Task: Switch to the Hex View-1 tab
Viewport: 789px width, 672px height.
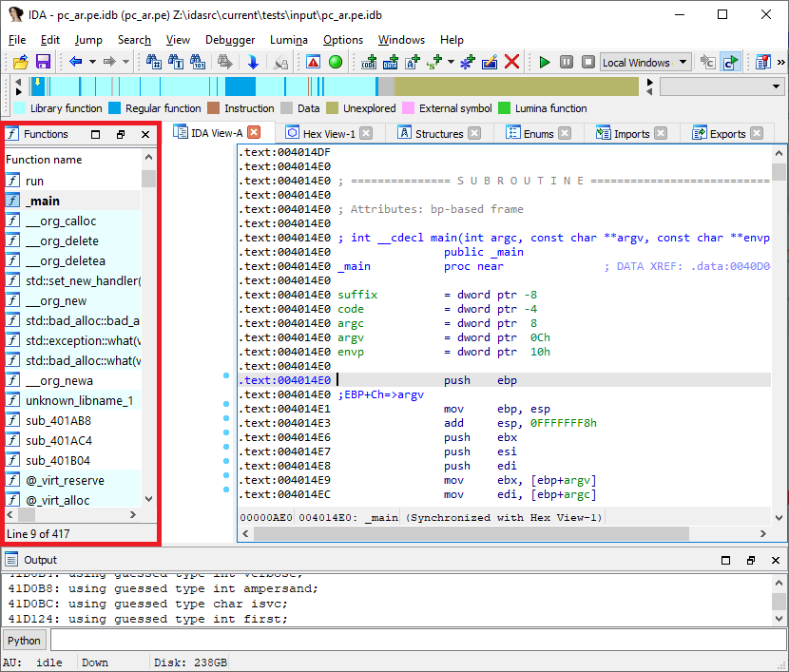Action: click(x=329, y=134)
